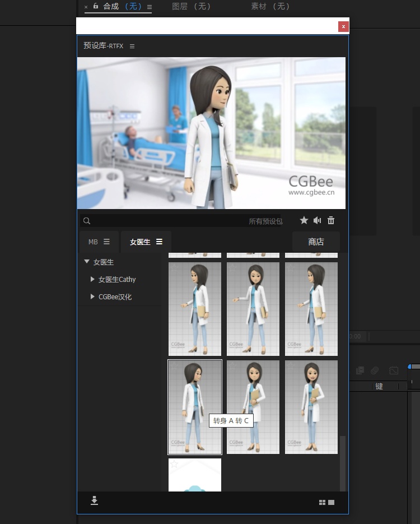
Task: Open the MB tab hamburger menu
Action: point(106,242)
